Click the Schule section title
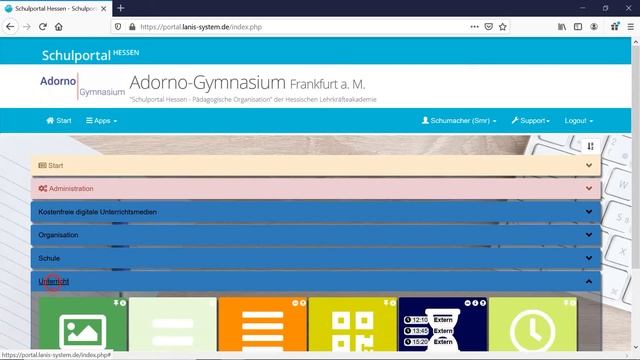Image resolution: width=640 pixels, height=360 pixels. 49,258
